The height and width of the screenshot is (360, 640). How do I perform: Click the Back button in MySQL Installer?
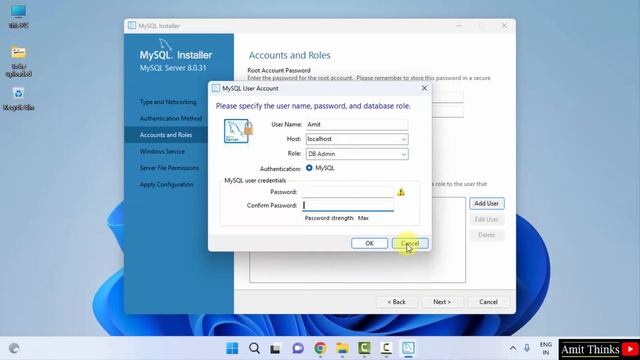click(x=397, y=302)
